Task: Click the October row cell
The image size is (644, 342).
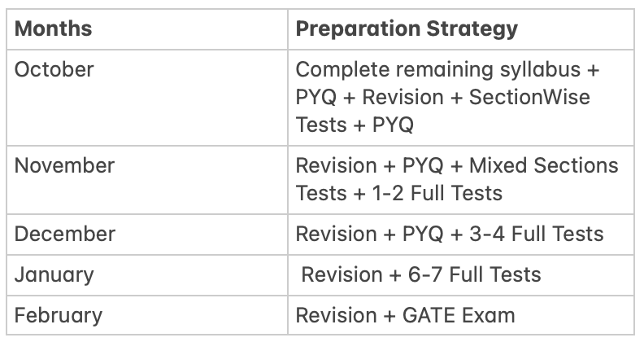Action: tap(54, 69)
